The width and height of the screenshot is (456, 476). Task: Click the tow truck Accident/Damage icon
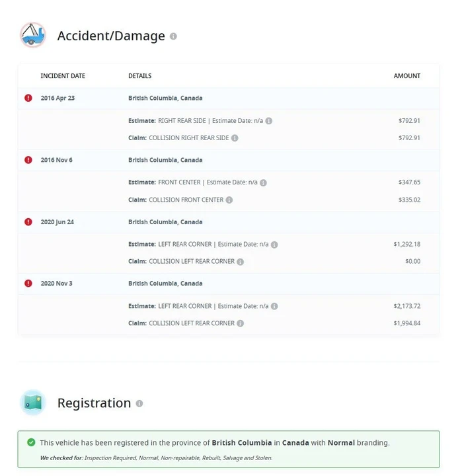pos(33,35)
